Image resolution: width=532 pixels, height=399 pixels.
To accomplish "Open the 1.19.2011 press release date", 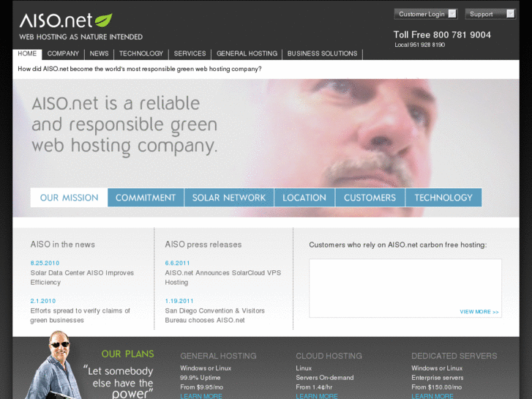I will [179, 301].
